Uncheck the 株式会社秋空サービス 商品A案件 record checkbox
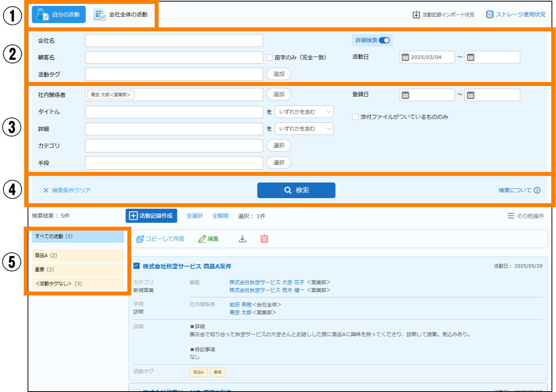Image resolution: width=556 pixels, height=392 pixels. [x=136, y=266]
